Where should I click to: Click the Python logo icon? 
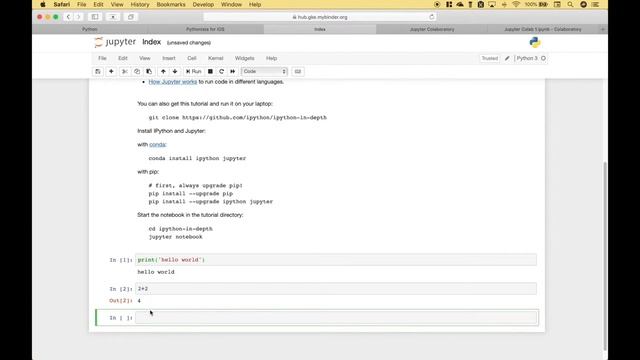(x=535, y=42)
